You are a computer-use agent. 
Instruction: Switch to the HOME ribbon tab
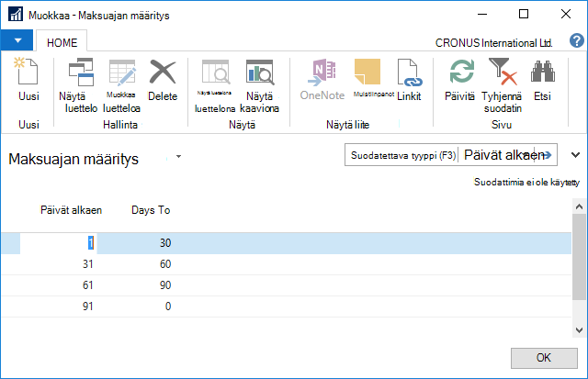tap(62, 42)
